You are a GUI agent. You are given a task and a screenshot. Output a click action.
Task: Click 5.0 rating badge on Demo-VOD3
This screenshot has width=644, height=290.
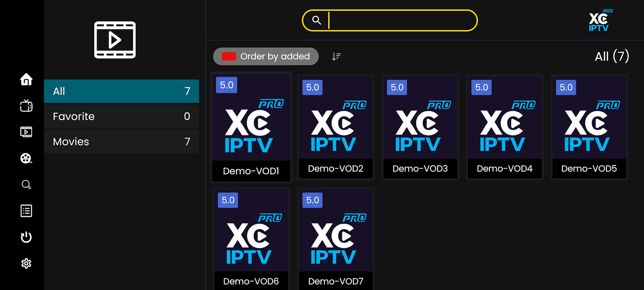click(x=397, y=87)
